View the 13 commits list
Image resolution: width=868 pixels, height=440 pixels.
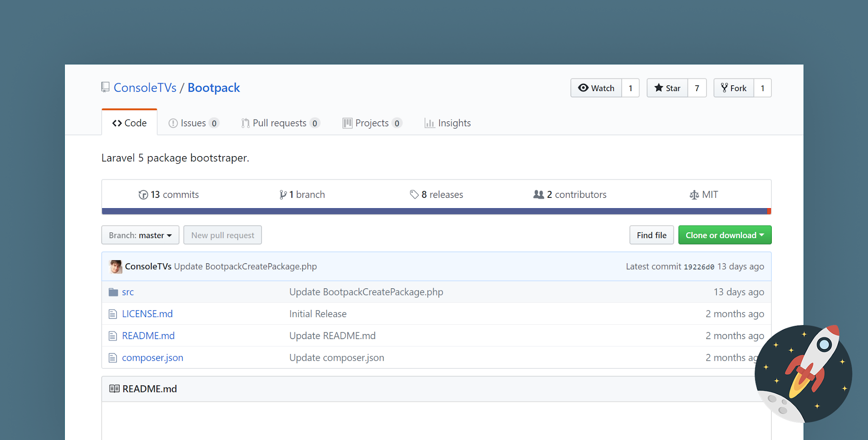pos(169,195)
